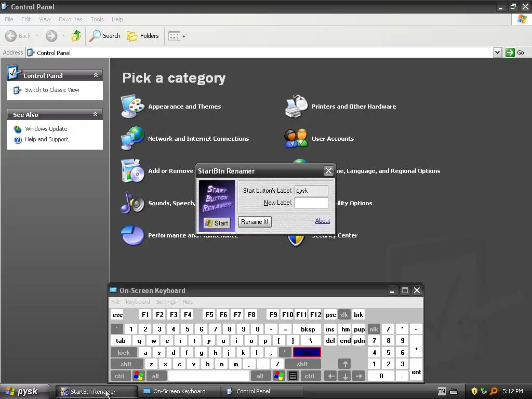The height and width of the screenshot is (399, 532).
Task: Close the StartBtn Renamer dialog
Action: 328,170
